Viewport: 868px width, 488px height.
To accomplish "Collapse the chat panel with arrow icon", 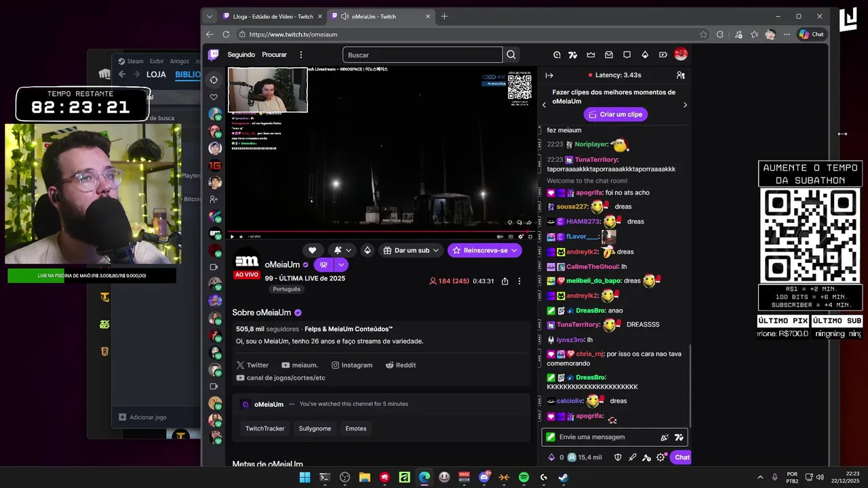I will pyautogui.click(x=549, y=75).
